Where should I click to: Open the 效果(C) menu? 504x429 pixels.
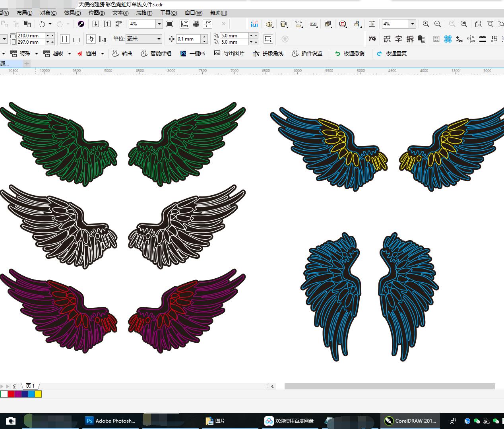click(x=72, y=13)
